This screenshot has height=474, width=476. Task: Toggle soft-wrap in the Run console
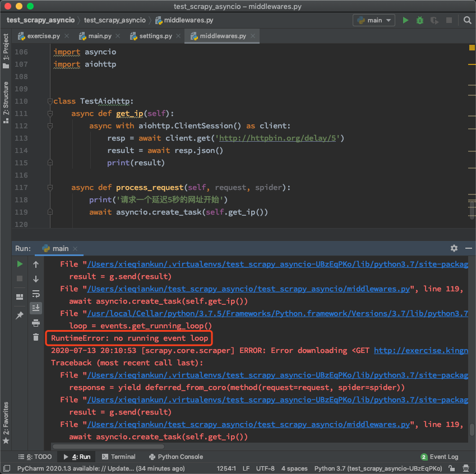coord(36,294)
